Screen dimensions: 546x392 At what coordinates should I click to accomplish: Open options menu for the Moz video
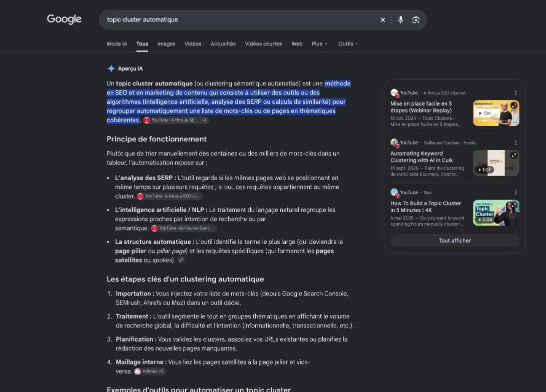click(x=515, y=192)
